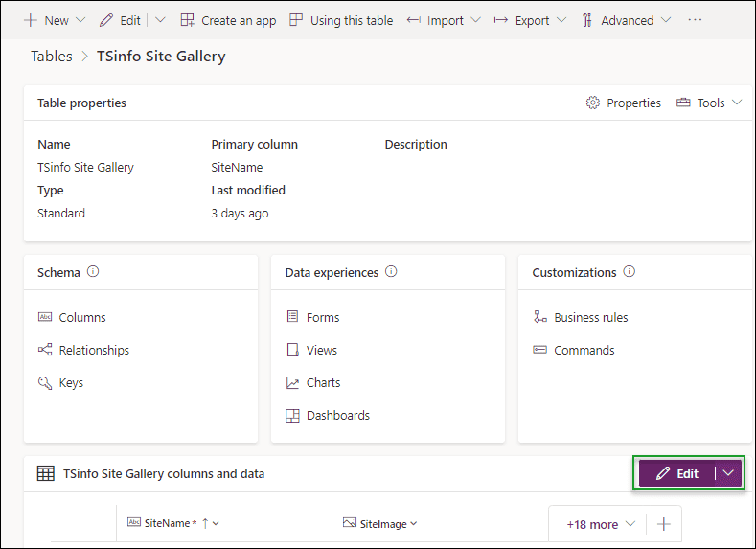
Task: Open Using this table
Action: 341,20
